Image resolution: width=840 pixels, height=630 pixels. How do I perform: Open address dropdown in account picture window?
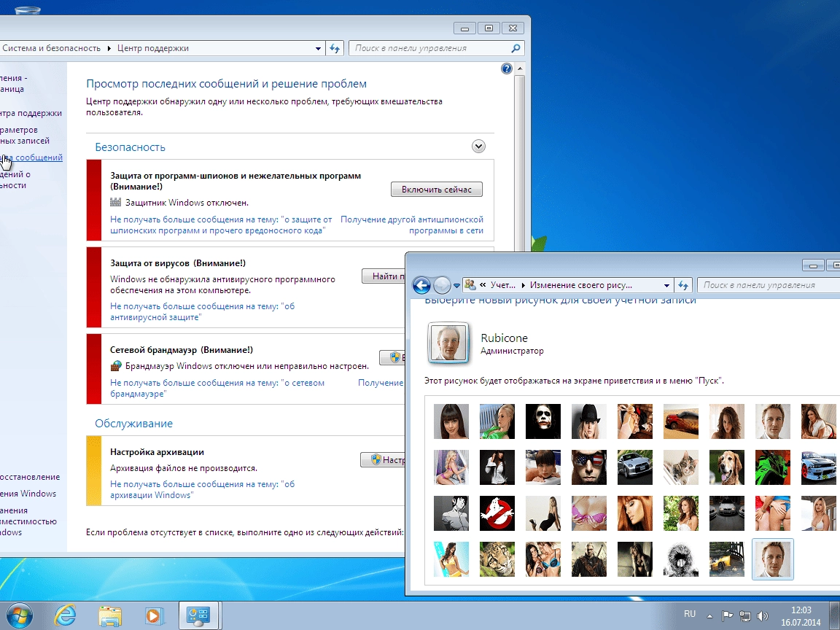click(666, 286)
